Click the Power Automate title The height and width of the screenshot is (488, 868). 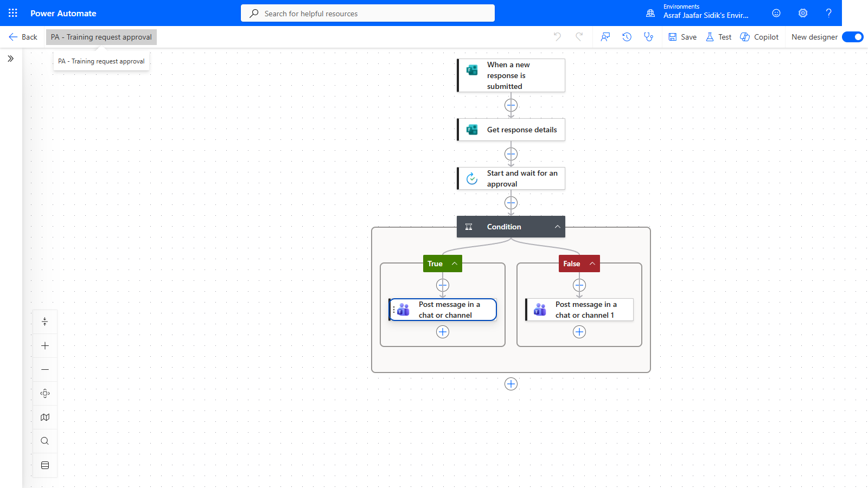point(63,13)
